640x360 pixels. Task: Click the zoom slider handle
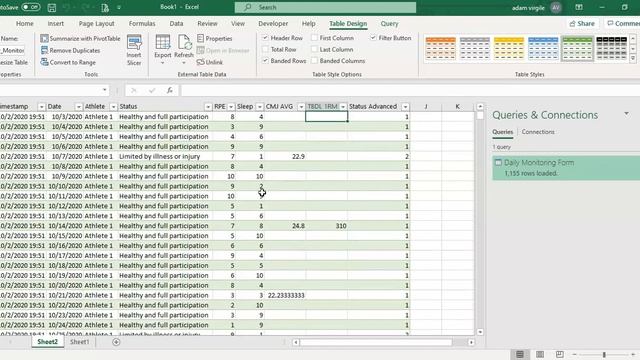point(604,355)
